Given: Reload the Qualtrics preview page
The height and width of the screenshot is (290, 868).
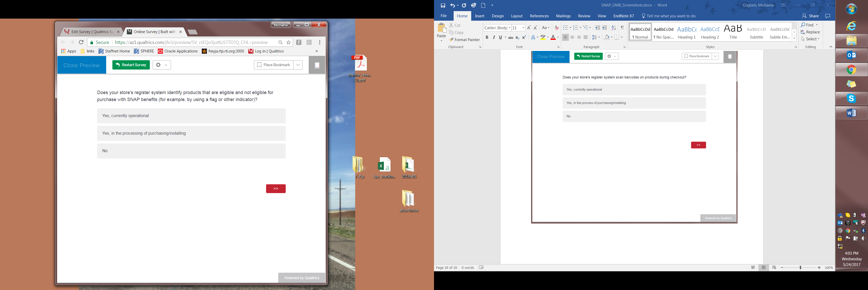Looking at the screenshot, I should pyautogui.click(x=81, y=42).
